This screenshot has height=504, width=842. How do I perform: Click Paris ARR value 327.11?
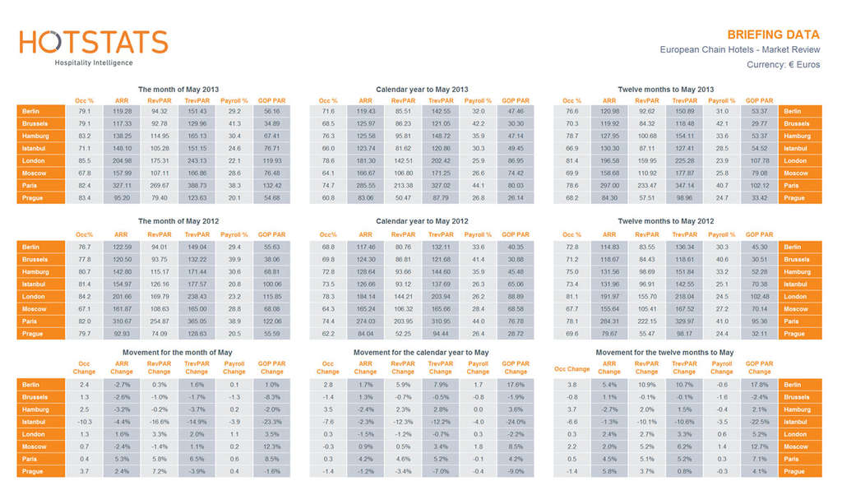pos(122,186)
